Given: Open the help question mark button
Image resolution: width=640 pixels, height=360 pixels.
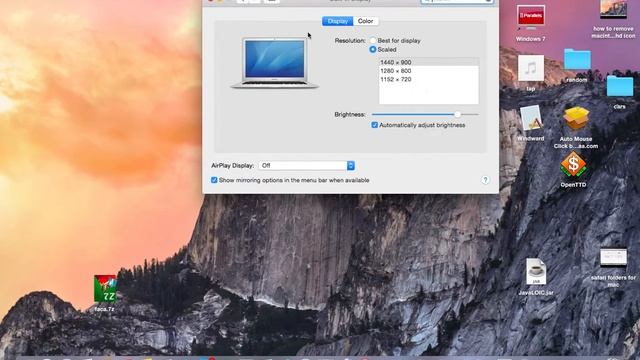Looking at the screenshot, I should 485,180.
